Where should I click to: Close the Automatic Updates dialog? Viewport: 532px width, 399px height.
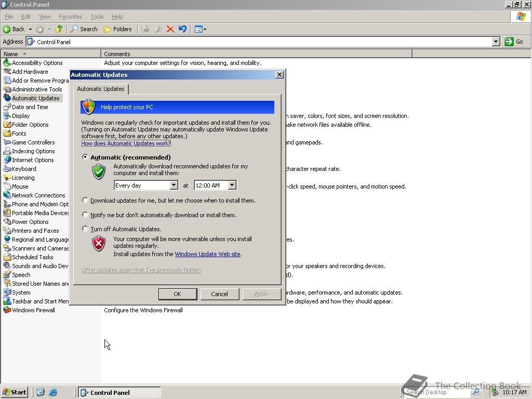(279, 75)
